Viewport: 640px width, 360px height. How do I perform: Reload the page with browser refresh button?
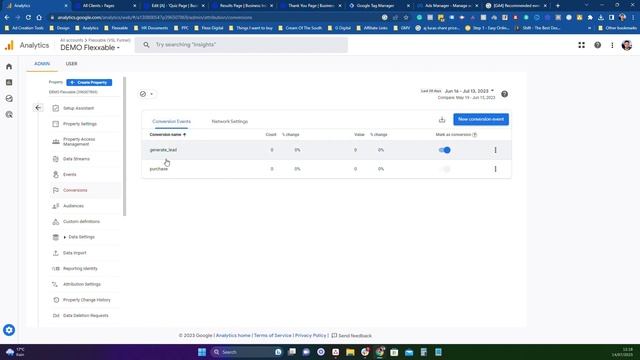click(28, 18)
